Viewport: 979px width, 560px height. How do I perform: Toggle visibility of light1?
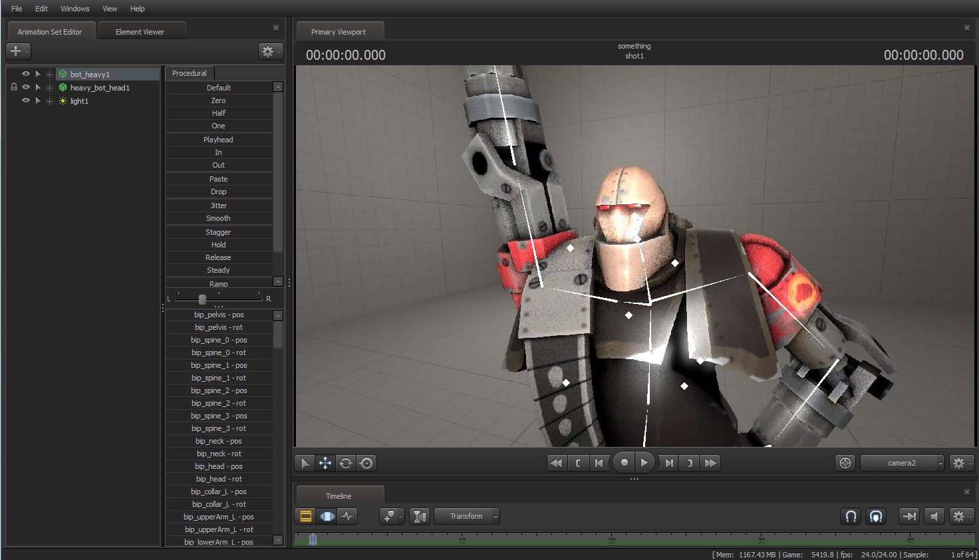(x=26, y=100)
